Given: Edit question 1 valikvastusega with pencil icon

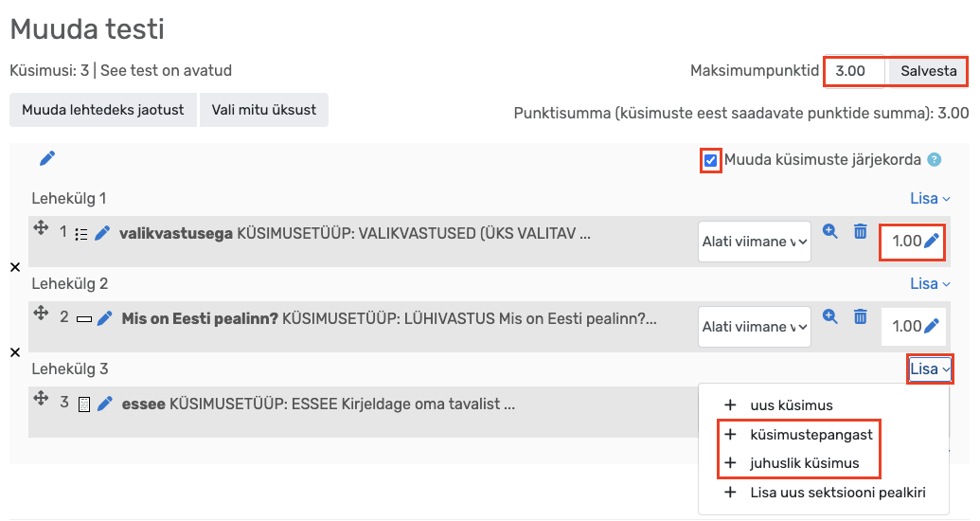Looking at the screenshot, I should pyautogui.click(x=102, y=234).
